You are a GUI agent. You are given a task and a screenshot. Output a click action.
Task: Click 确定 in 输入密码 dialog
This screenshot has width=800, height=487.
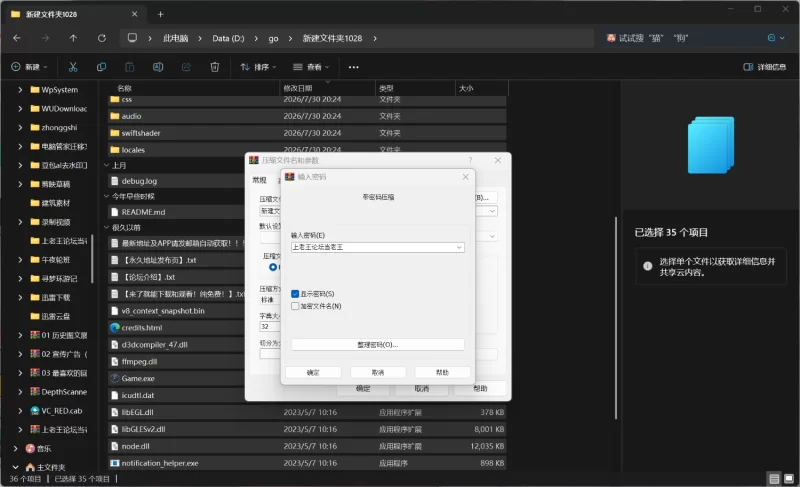tap(313, 372)
